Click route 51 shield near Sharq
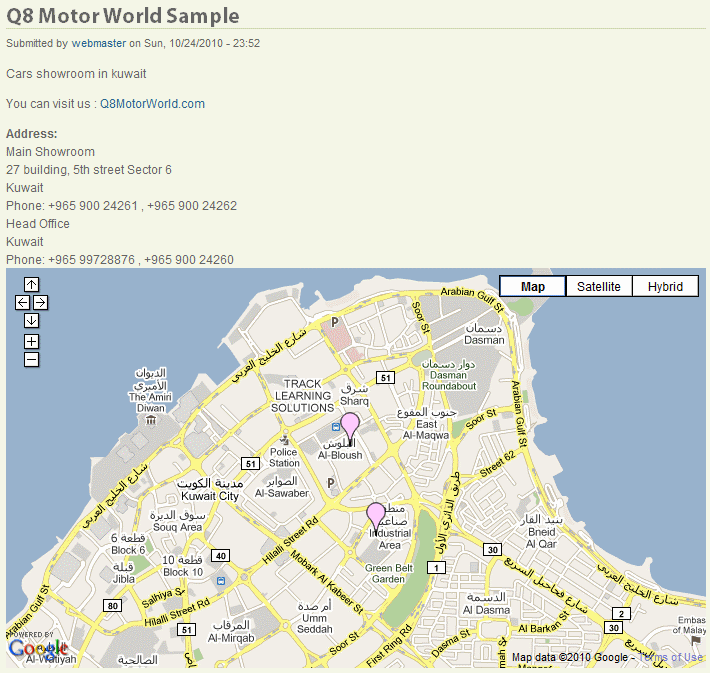 point(385,378)
